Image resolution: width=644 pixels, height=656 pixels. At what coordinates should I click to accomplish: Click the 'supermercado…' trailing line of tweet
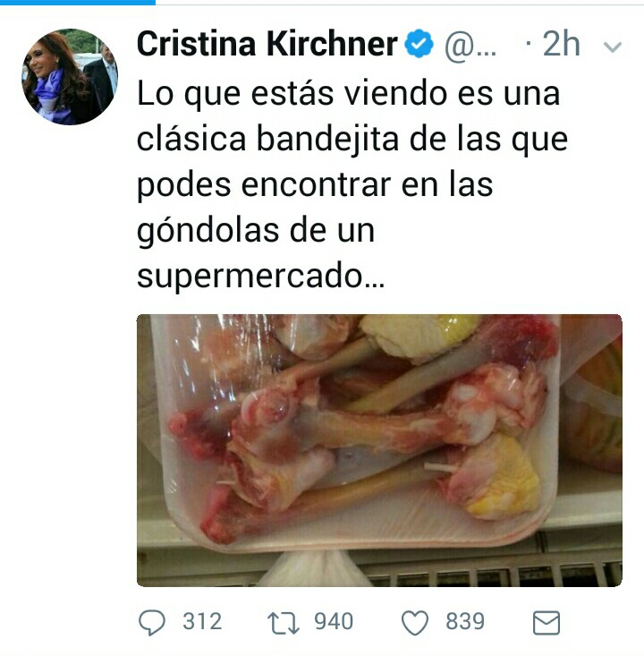pos(260,277)
